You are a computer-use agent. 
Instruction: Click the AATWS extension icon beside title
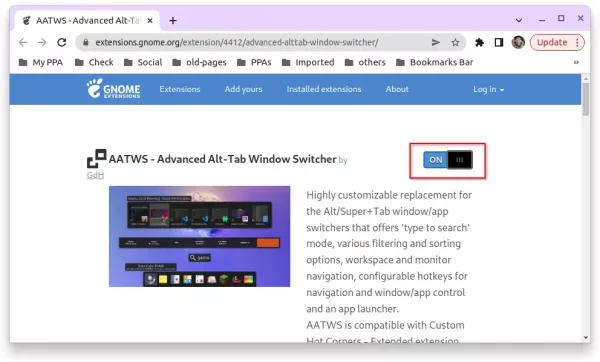click(x=96, y=158)
